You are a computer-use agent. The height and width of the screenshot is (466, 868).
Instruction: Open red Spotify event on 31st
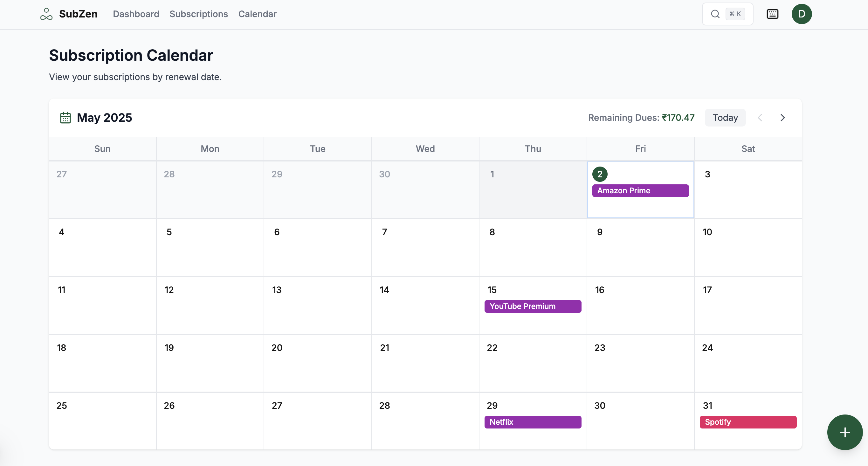(x=748, y=422)
